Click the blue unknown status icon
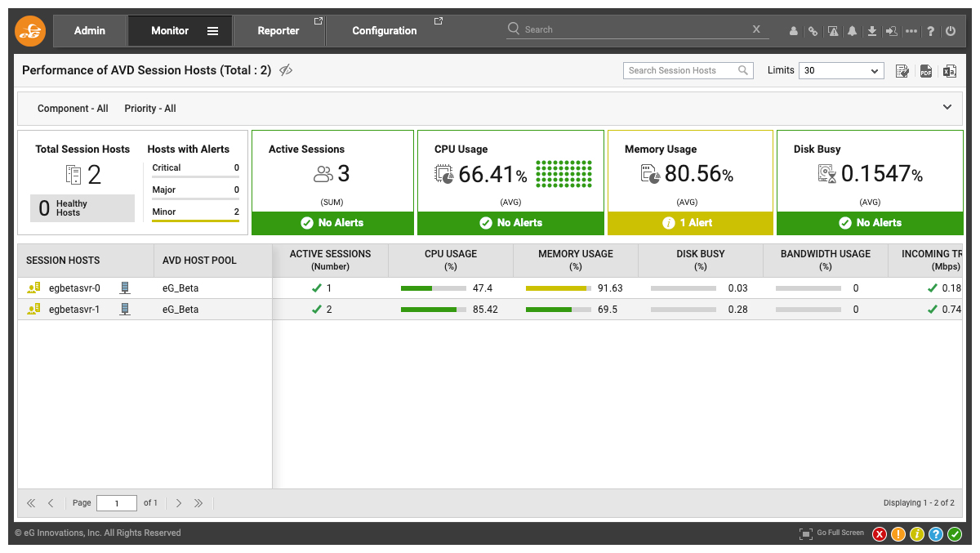Viewport: 980px width, 553px height. click(936, 534)
